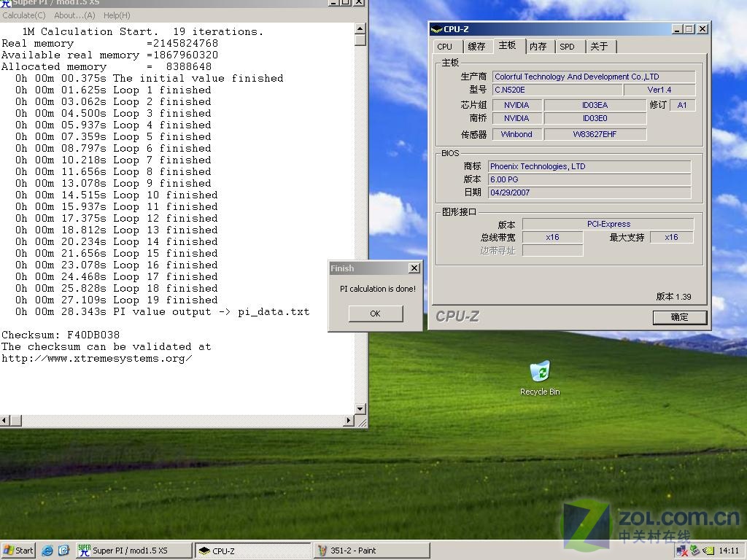Minimize the CPU-Z window
The height and width of the screenshot is (560, 747).
coord(677,29)
